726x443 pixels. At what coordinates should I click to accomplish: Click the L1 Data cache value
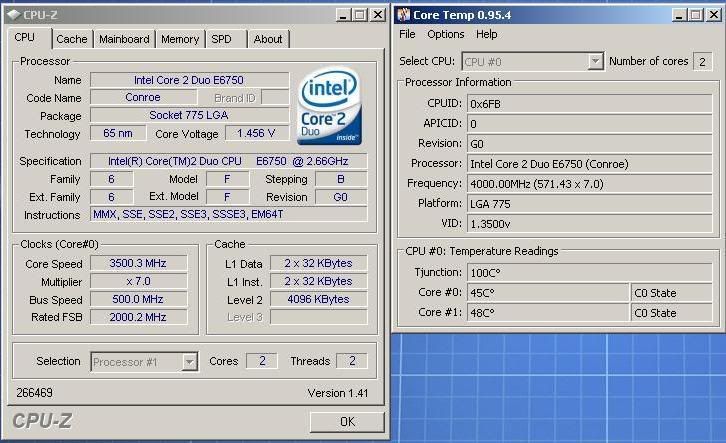coord(319,263)
